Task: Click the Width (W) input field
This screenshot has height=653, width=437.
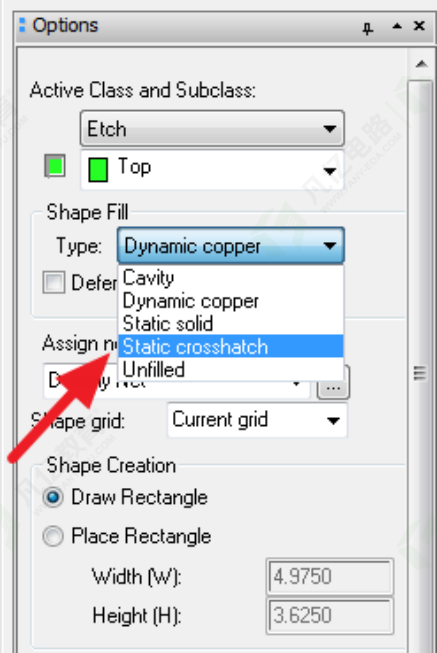Action: (x=330, y=577)
